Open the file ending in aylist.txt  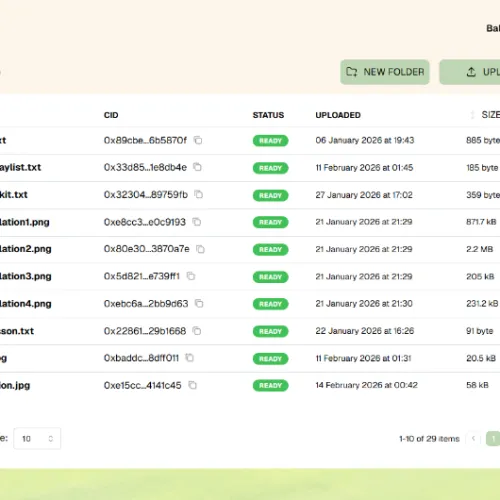pos(20,167)
